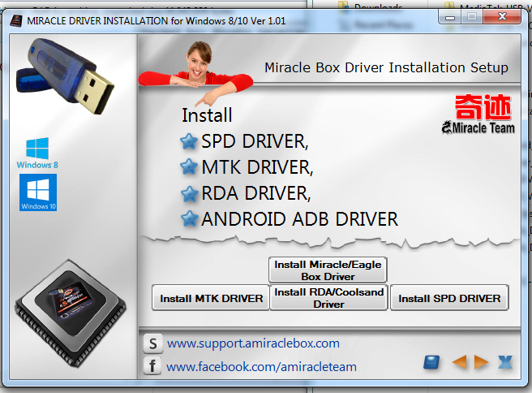This screenshot has height=393, width=532.
Task: Click the woman pointing banner image
Action: click(x=196, y=73)
